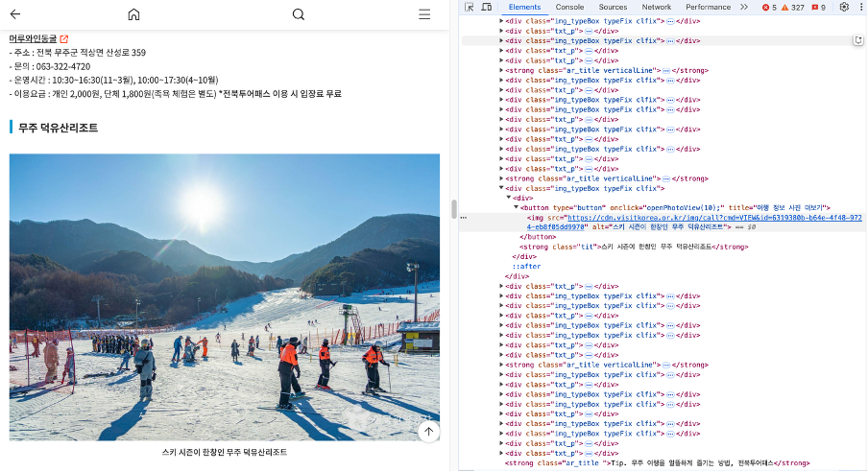Image resolution: width=868 pixels, height=472 pixels.
Task: Show more DevTools tabs chevron
Action: coord(744,7)
